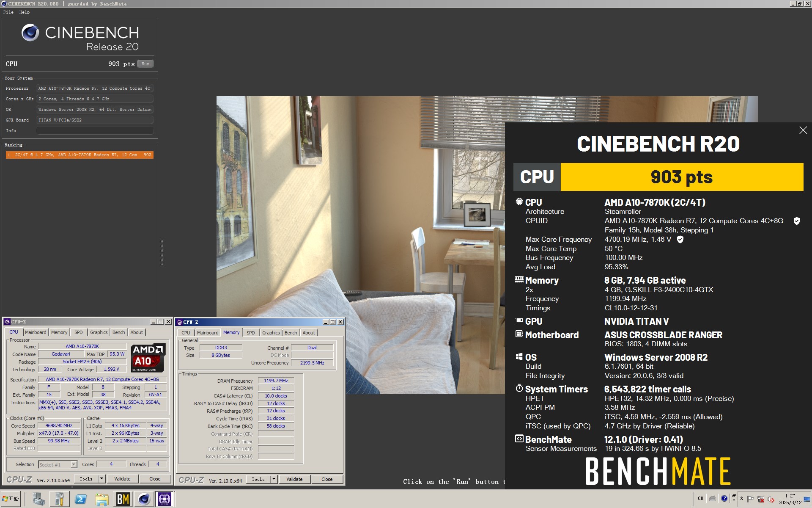Open About tab in left CPU-Z window
Image resolution: width=812 pixels, height=508 pixels.
(x=137, y=332)
